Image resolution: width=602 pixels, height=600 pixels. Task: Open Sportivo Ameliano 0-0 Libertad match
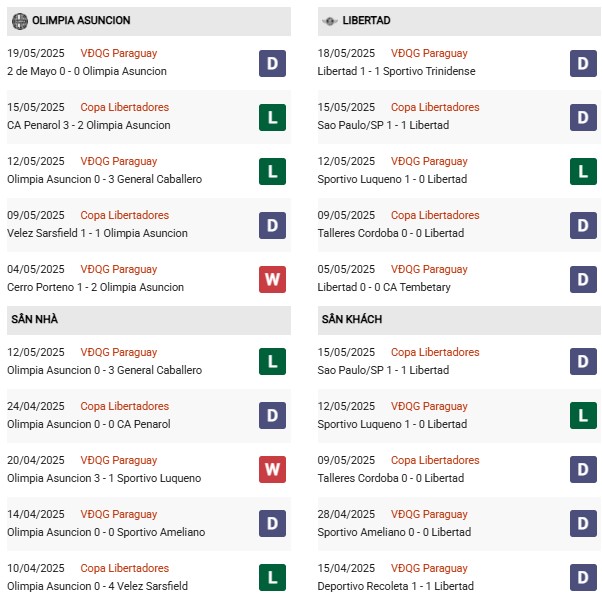[x=394, y=532]
